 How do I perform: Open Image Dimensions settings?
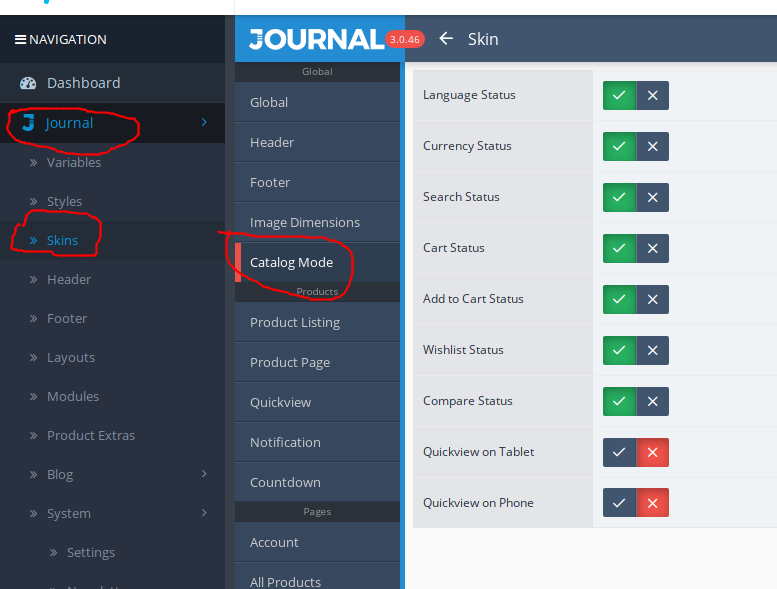click(x=317, y=222)
